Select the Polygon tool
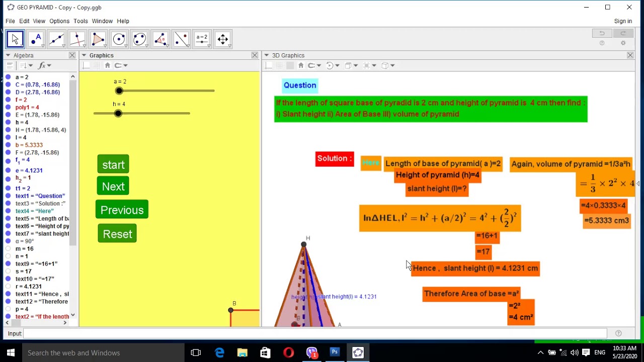The image size is (644, 362). point(99,39)
